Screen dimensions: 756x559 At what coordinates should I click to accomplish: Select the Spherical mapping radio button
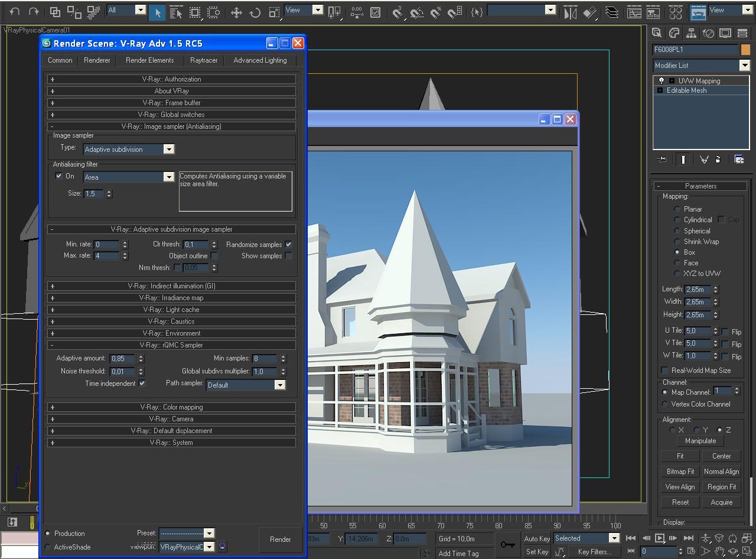pos(677,231)
